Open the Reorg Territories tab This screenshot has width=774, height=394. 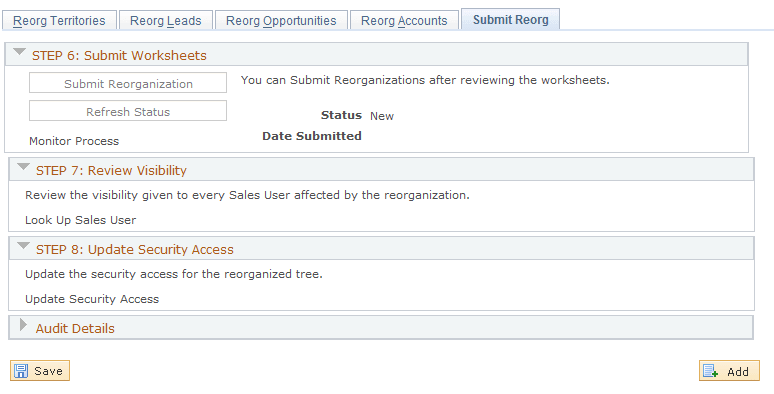[59, 21]
